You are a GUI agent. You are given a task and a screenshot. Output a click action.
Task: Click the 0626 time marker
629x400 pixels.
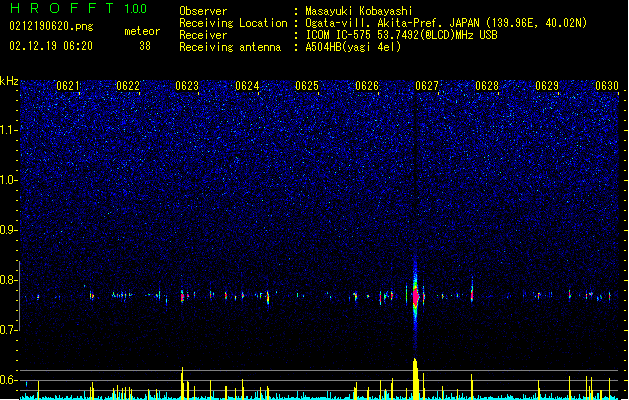(367, 86)
